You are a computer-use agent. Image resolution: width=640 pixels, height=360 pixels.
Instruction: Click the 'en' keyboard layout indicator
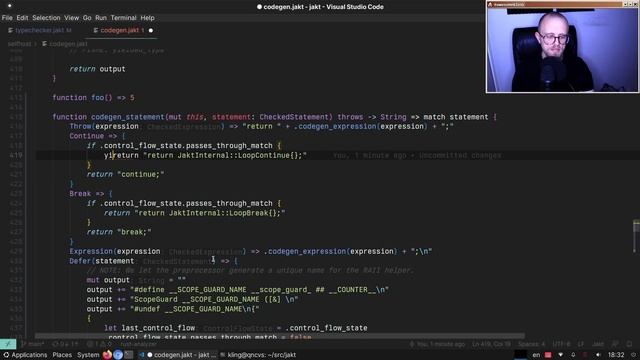point(536,355)
